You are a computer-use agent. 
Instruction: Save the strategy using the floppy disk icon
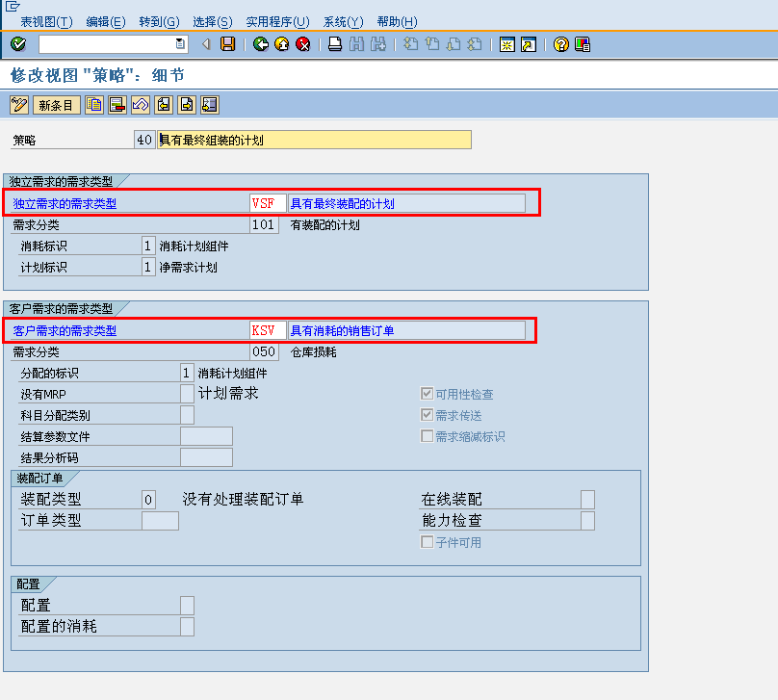(228, 44)
